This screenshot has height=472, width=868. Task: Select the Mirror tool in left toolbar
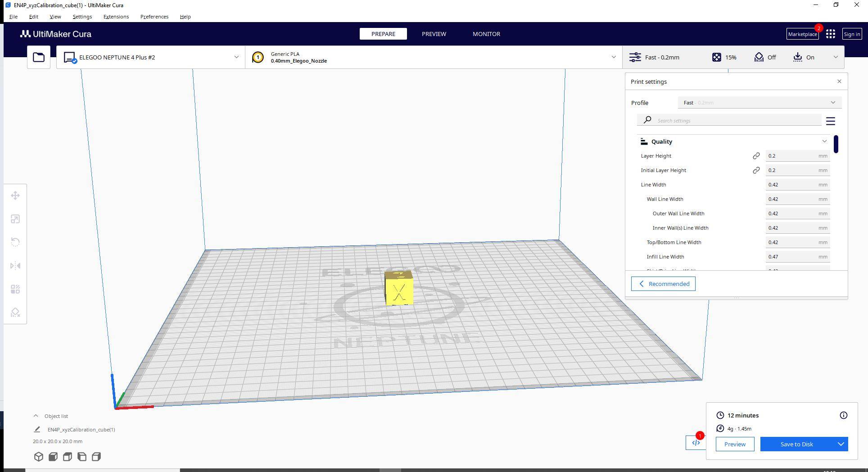click(x=15, y=266)
